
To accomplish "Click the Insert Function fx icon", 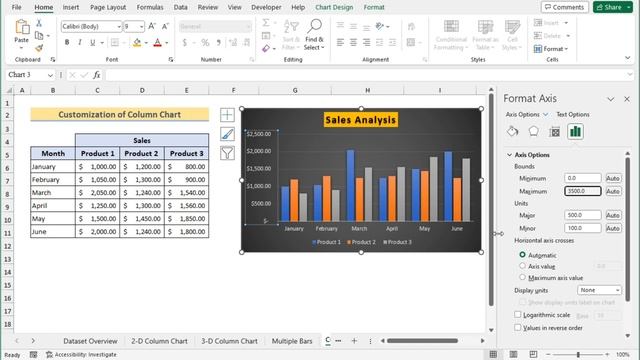I will 97,75.
